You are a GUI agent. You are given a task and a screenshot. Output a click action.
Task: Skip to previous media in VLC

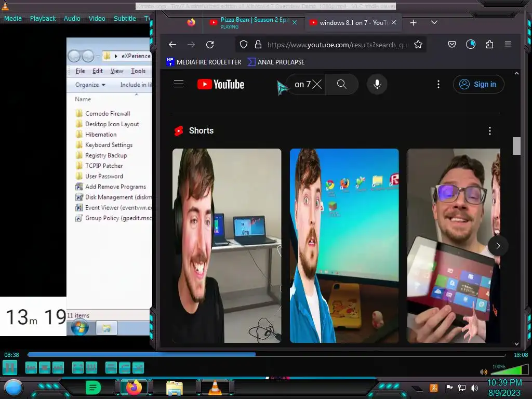coord(31,368)
